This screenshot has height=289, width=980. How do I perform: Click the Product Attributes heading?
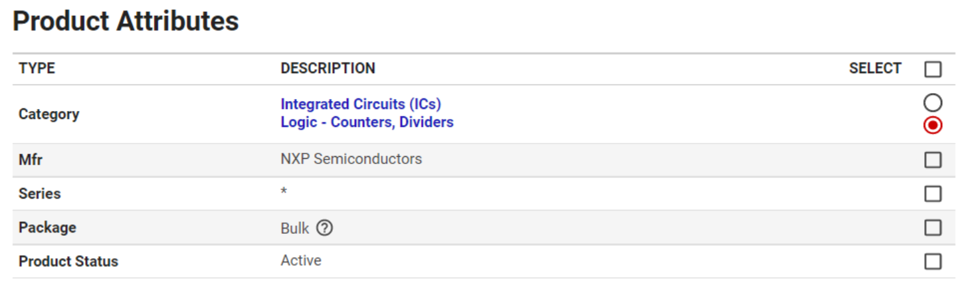coord(126,21)
